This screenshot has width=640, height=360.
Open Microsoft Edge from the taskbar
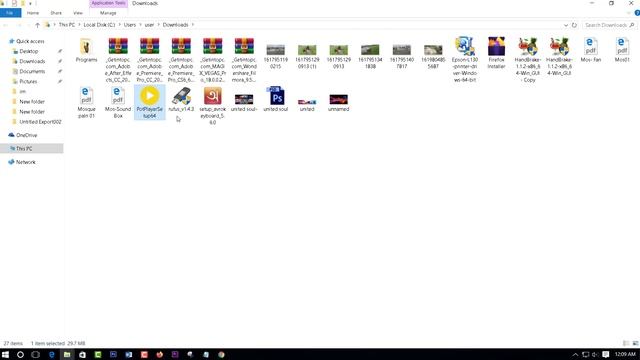click(x=51, y=355)
